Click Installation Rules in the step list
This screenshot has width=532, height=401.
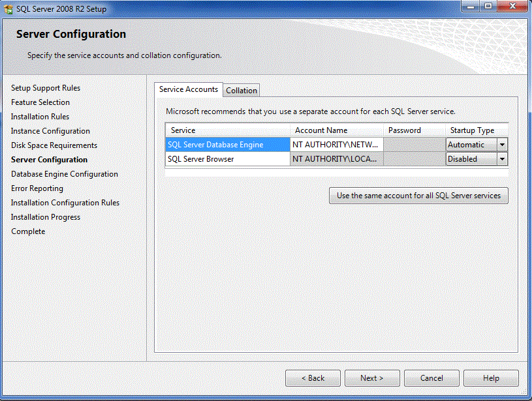pyautogui.click(x=40, y=117)
